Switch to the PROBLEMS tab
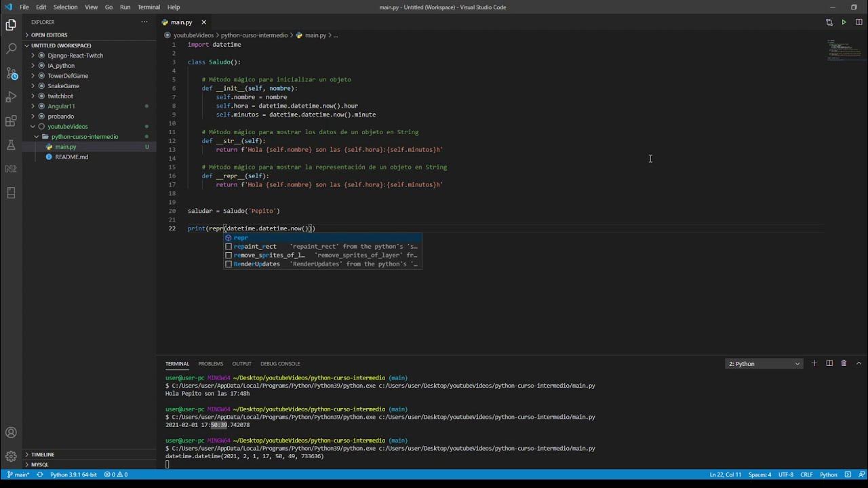The image size is (868, 488). (210, 364)
